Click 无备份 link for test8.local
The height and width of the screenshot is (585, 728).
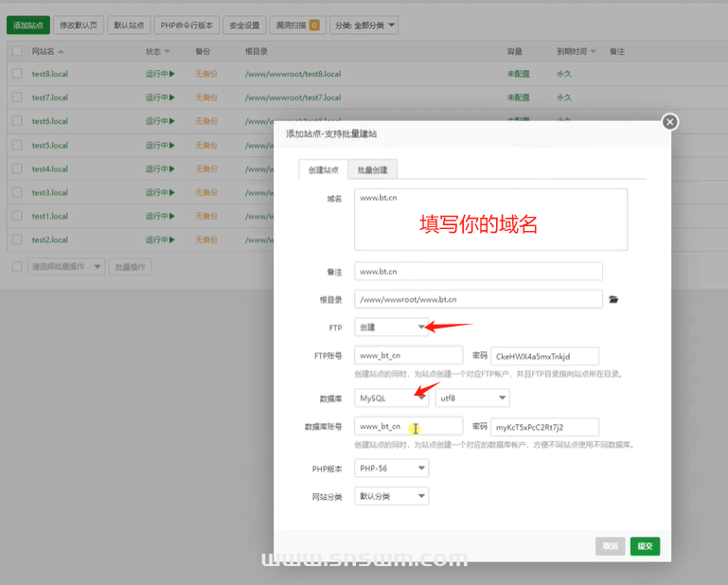coord(206,74)
